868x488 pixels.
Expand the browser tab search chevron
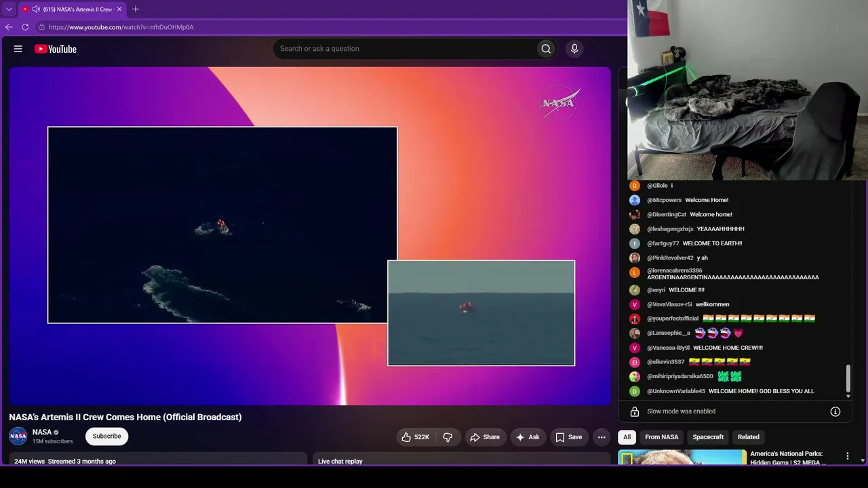[x=9, y=9]
